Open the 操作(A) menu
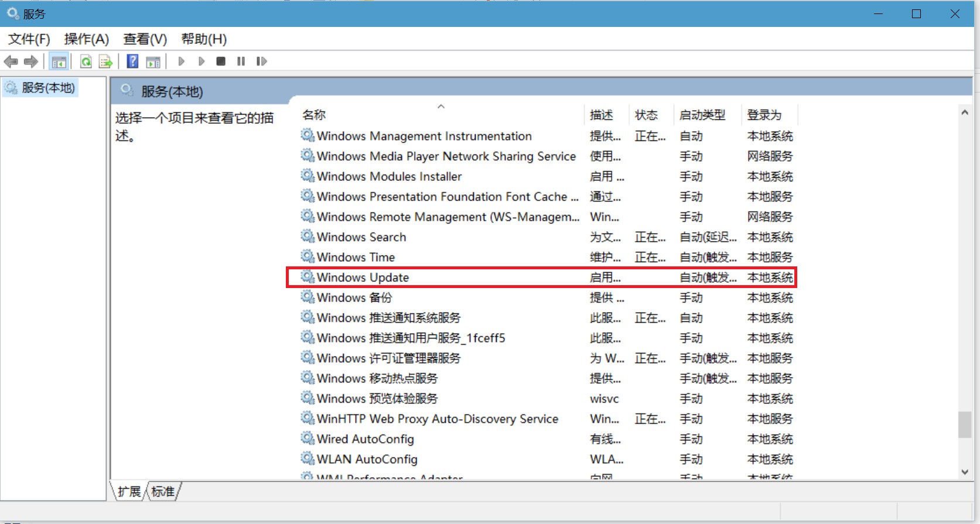Image resolution: width=980 pixels, height=524 pixels. 86,39
